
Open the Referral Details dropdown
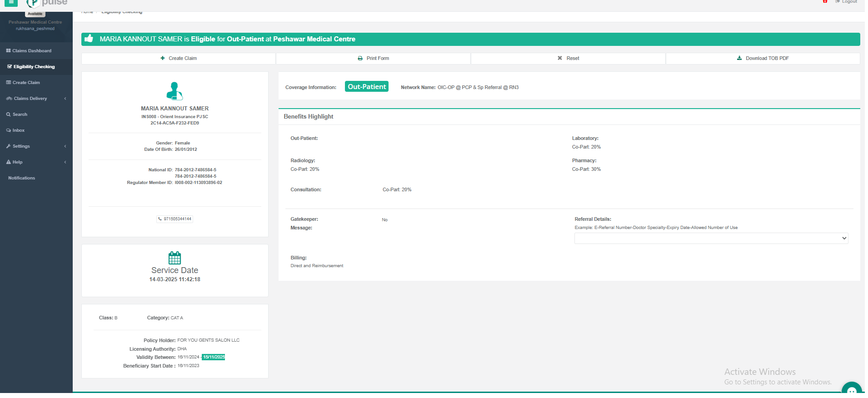[x=711, y=239]
